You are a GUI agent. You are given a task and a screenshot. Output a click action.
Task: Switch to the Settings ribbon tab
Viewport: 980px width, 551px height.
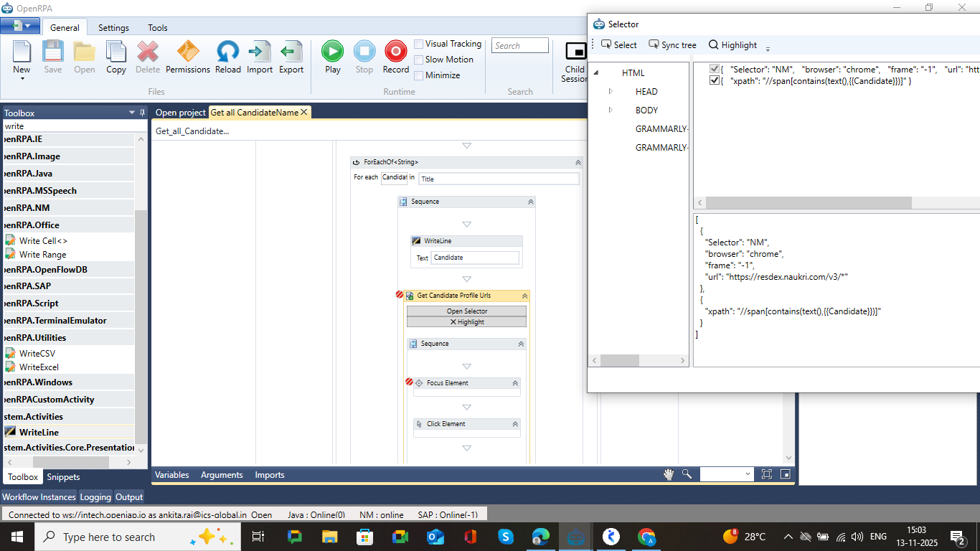click(x=113, y=28)
